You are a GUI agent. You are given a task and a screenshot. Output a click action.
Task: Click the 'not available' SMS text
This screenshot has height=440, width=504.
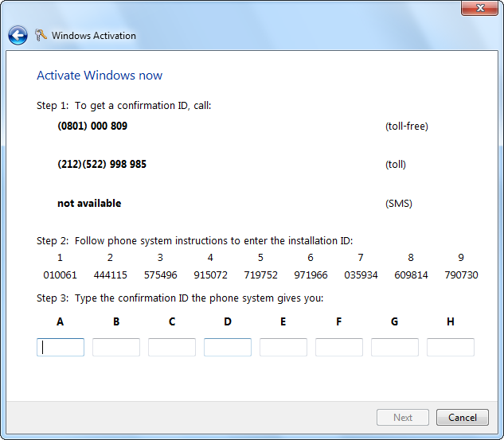coord(89,203)
